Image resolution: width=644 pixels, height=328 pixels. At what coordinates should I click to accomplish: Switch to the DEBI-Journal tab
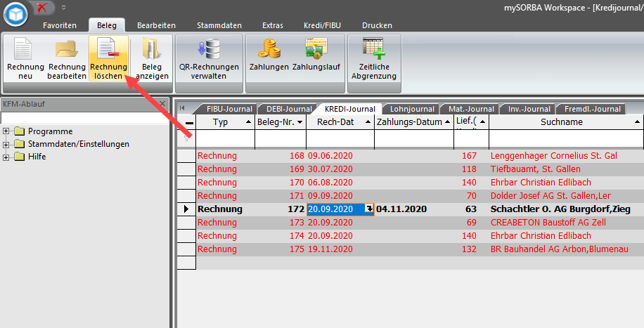pyautogui.click(x=289, y=109)
